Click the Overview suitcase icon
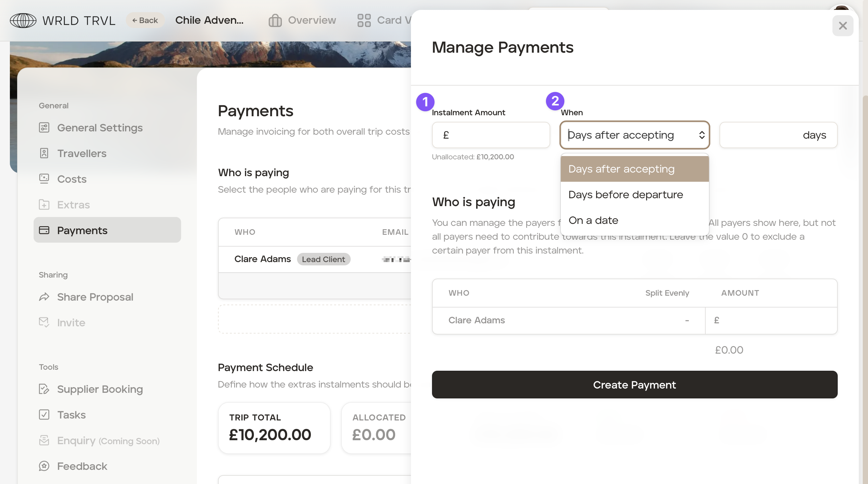 click(275, 20)
